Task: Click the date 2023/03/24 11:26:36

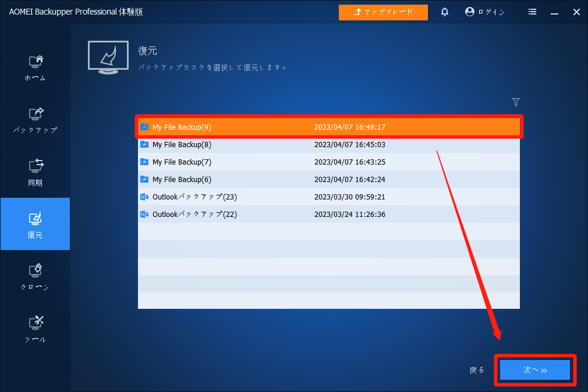Action: click(x=349, y=215)
